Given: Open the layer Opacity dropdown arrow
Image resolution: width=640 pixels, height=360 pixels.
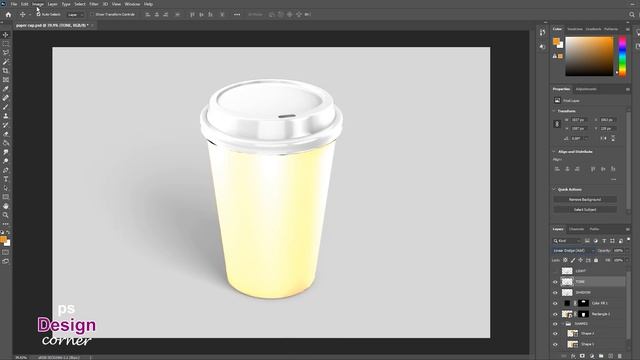Looking at the screenshot, I should pos(627,250).
